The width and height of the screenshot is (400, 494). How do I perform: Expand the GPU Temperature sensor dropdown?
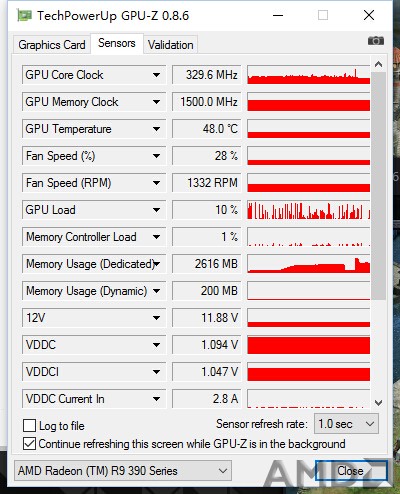tap(156, 129)
